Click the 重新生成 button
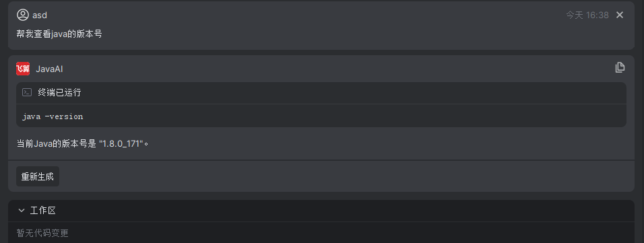Image resolution: width=644 pixels, height=243 pixels. pos(38,176)
